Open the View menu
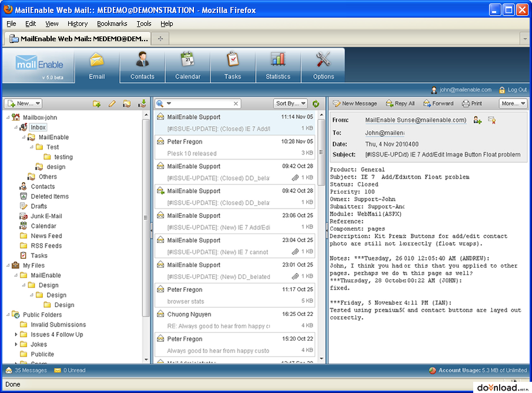 pyautogui.click(x=52, y=24)
